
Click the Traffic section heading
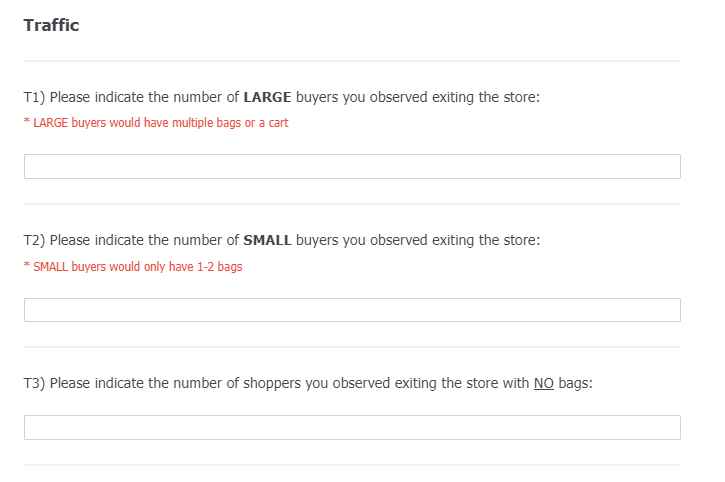click(51, 26)
